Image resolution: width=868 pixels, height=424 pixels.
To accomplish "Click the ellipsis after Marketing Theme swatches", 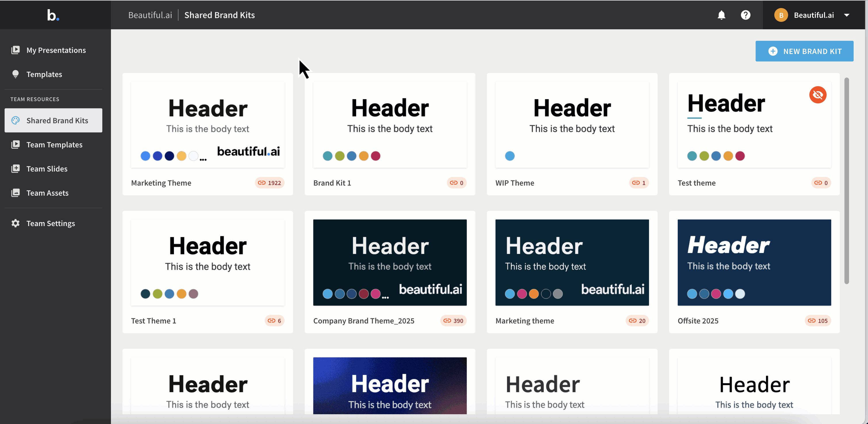I will point(203,160).
